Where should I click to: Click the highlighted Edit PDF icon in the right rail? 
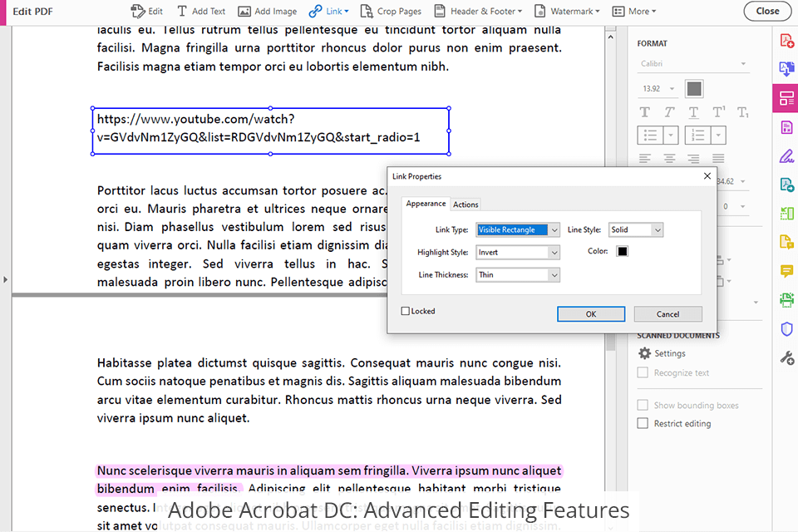[786, 98]
